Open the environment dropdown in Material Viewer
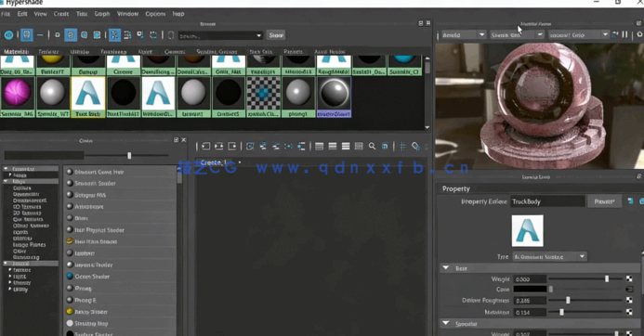Image resolution: width=644 pixels, height=336 pixels. (x=579, y=35)
